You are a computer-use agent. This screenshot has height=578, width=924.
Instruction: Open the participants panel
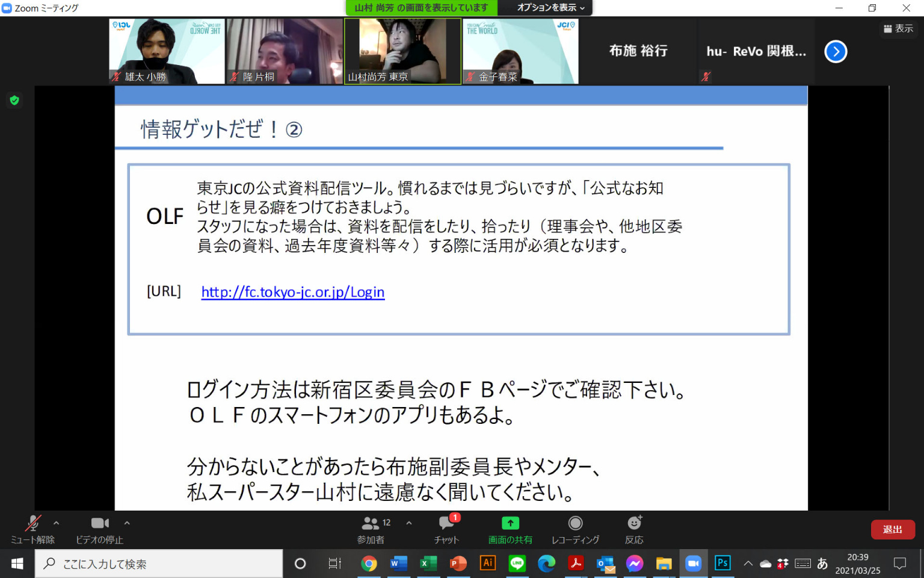[371, 529]
